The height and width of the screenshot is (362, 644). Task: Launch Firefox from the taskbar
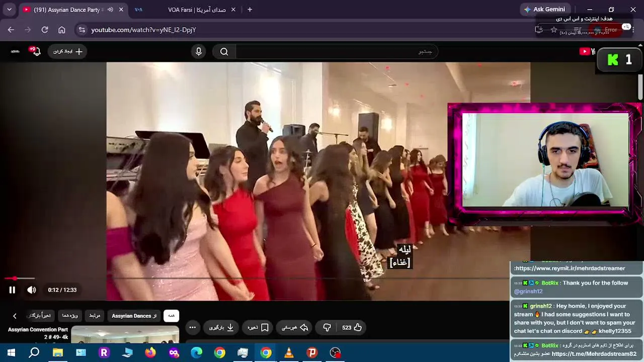(x=150, y=352)
